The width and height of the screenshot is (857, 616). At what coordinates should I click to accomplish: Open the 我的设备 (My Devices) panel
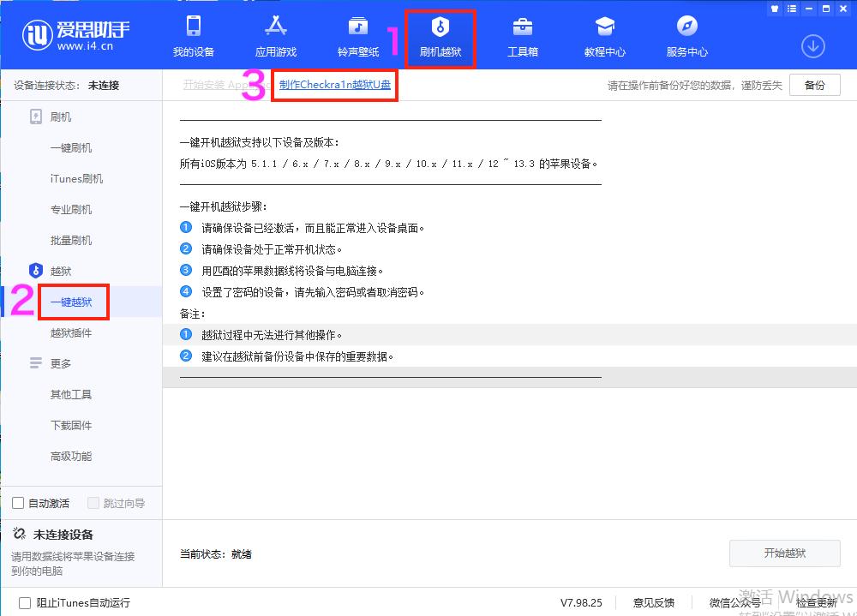pyautogui.click(x=192, y=36)
